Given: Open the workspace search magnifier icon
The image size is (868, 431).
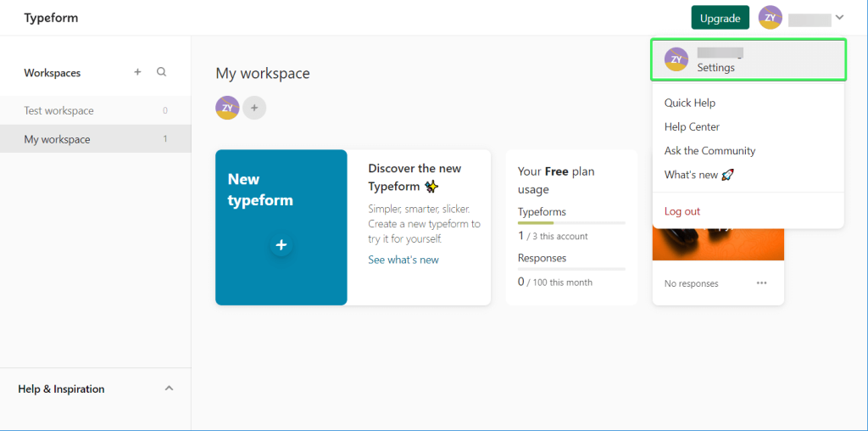Looking at the screenshot, I should [162, 72].
